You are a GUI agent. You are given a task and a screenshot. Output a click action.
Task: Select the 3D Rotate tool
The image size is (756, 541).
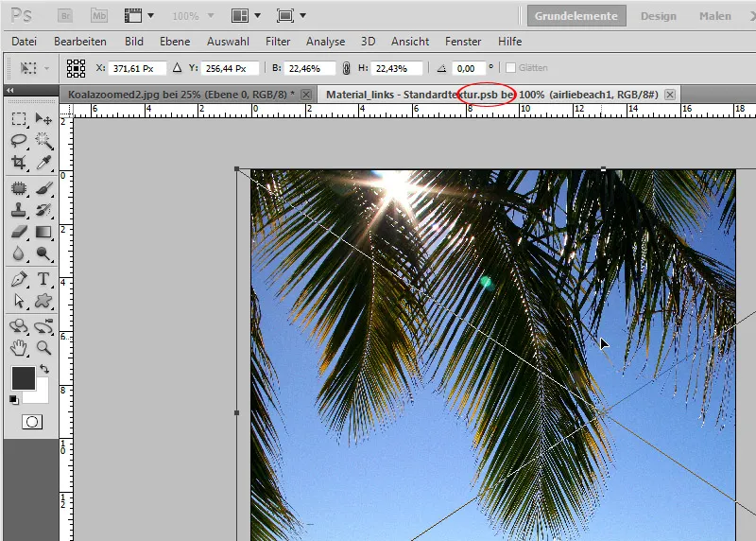(19, 326)
